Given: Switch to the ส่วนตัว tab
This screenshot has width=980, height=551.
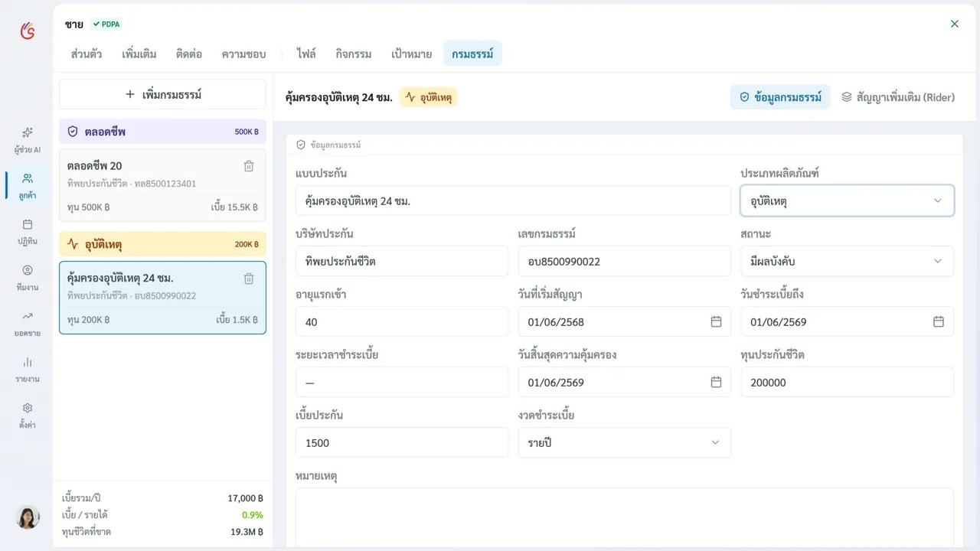Looking at the screenshot, I should [x=87, y=54].
